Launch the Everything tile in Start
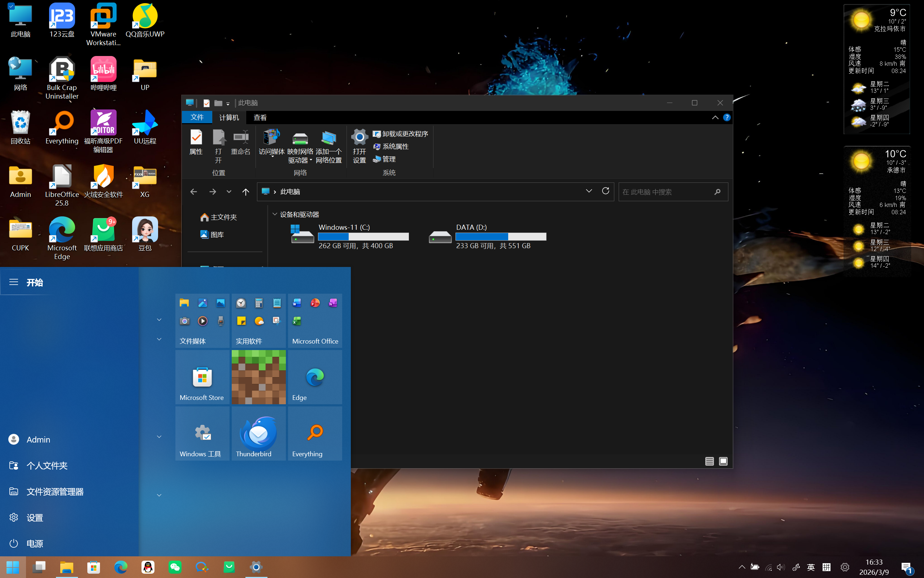This screenshot has width=924, height=578. click(x=315, y=433)
